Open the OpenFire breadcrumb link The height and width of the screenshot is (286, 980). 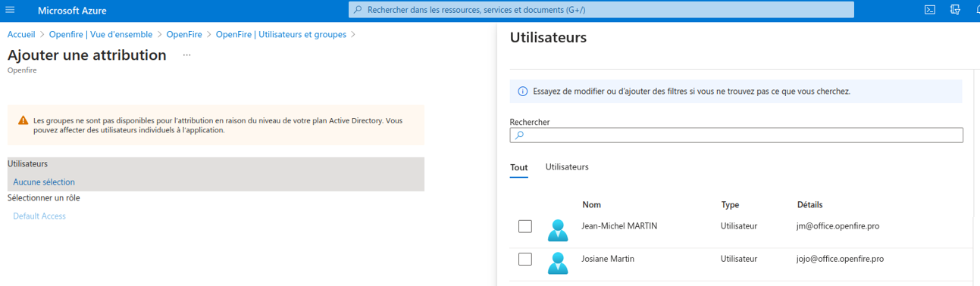pyautogui.click(x=184, y=34)
